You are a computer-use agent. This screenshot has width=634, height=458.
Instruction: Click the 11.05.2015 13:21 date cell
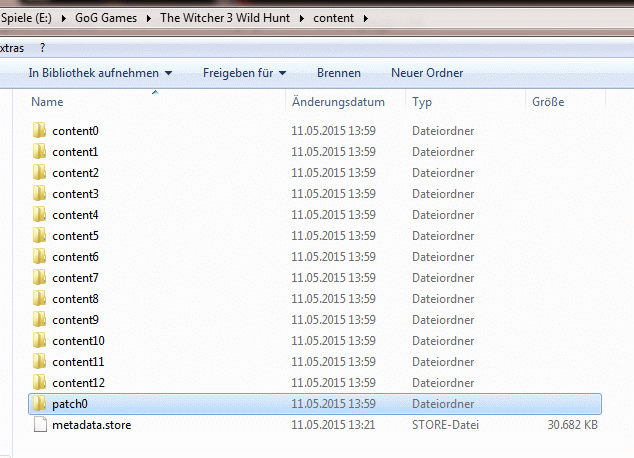pyautogui.click(x=333, y=425)
